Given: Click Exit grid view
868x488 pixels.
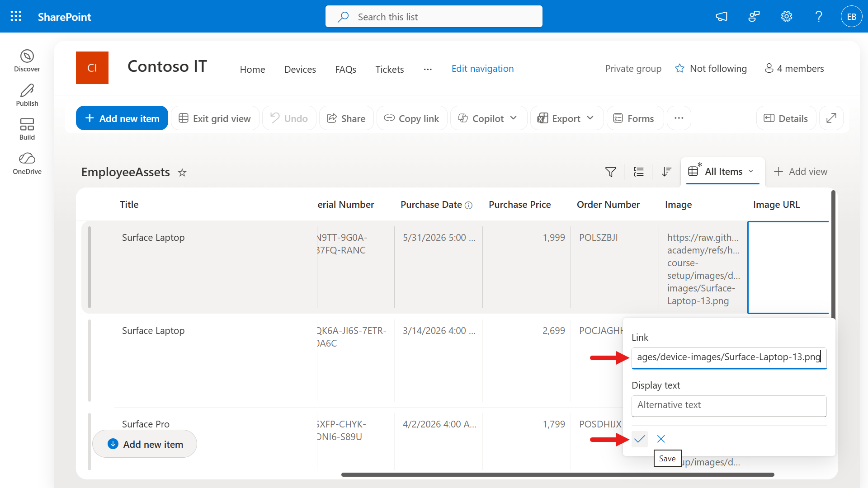Looking at the screenshot, I should [215, 118].
